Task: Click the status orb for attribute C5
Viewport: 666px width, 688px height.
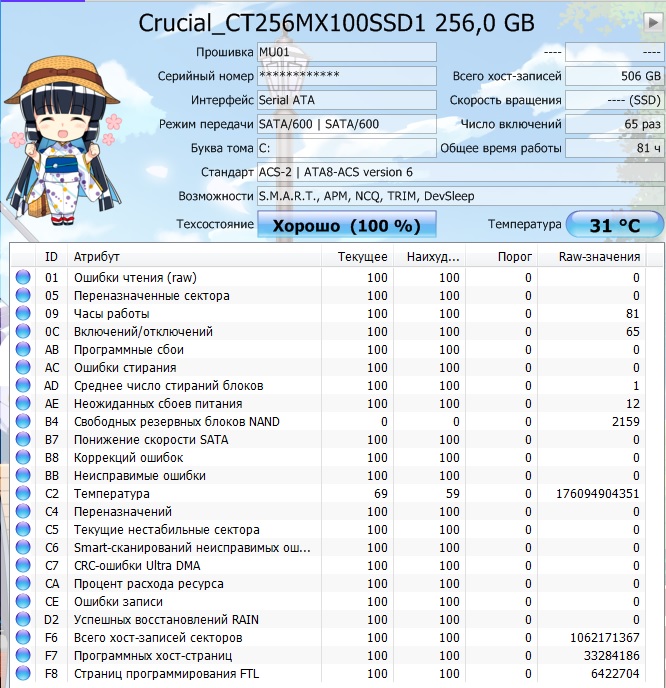Action: (23, 529)
